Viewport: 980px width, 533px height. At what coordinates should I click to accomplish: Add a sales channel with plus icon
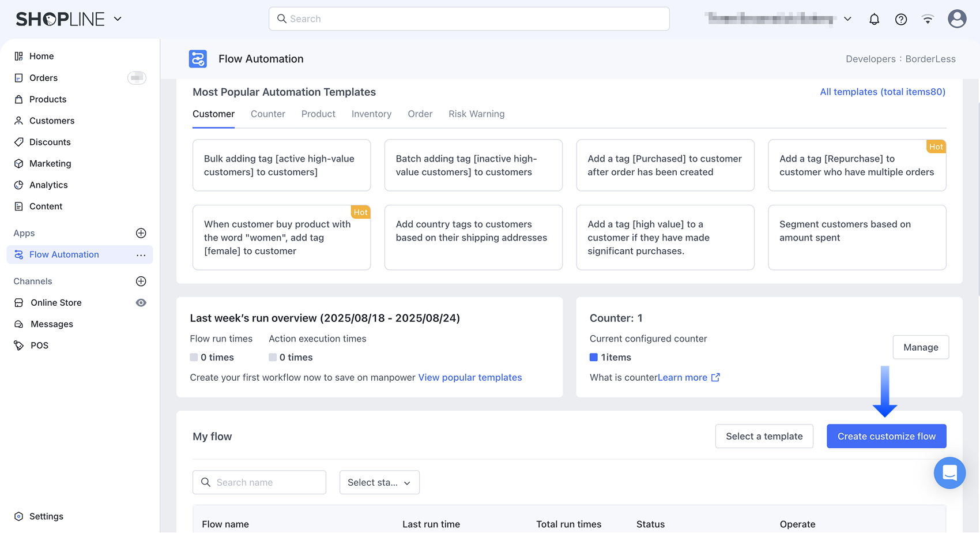coord(141,281)
